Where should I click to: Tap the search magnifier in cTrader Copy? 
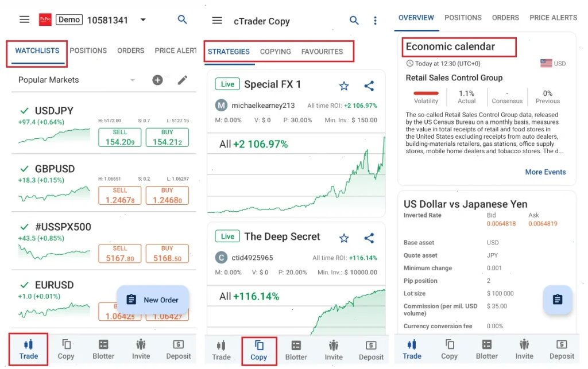click(x=354, y=21)
